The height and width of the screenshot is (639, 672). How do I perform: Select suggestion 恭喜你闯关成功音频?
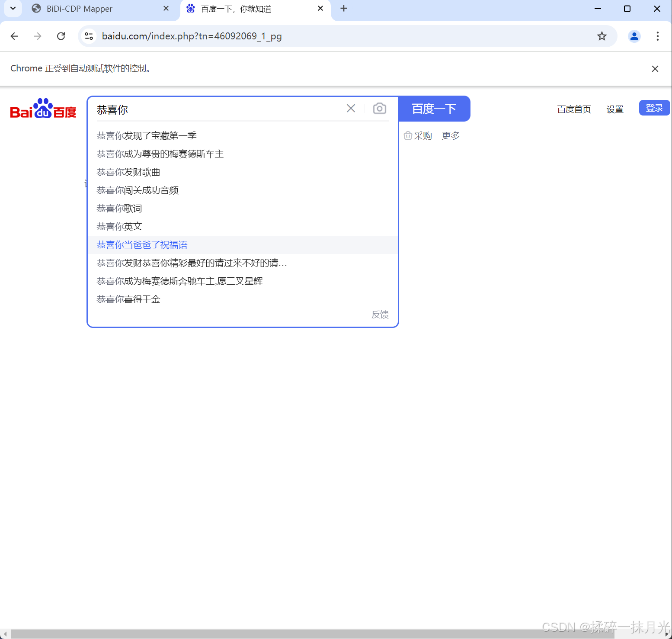(242, 190)
